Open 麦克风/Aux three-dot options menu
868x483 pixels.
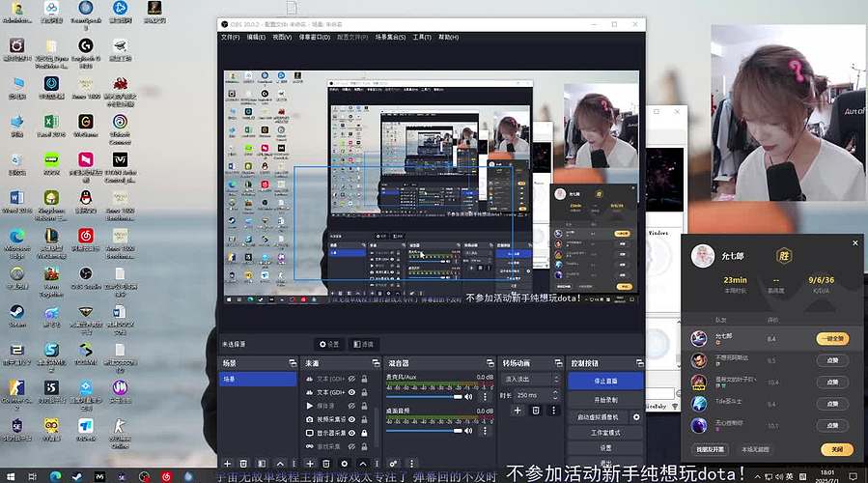click(x=486, y=397)
